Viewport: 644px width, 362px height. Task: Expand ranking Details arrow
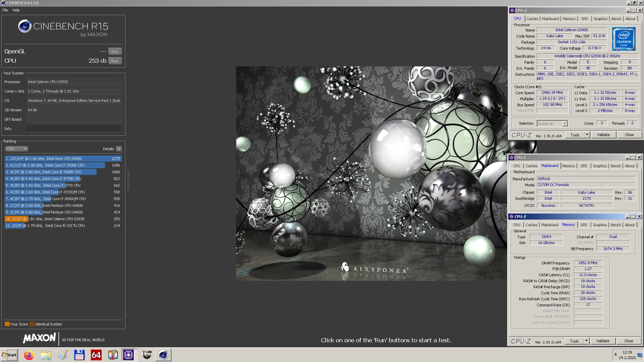click(119, 149)
